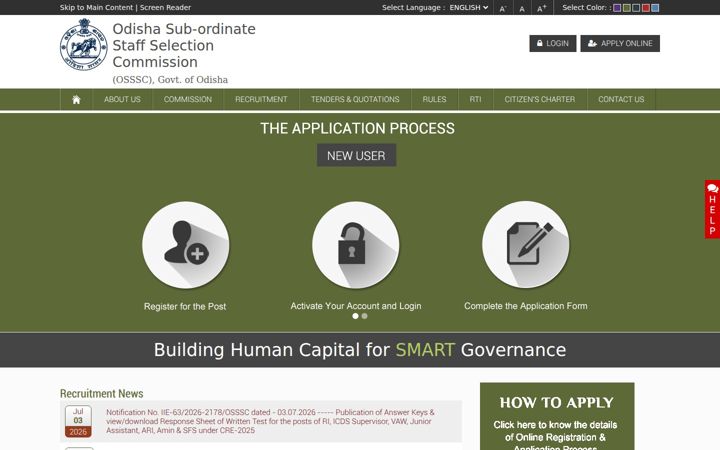The width and height of the screenshot is (720, 450).
Task: Open the CITIZEN'S CHARTER menu
Action: point(540,99)
